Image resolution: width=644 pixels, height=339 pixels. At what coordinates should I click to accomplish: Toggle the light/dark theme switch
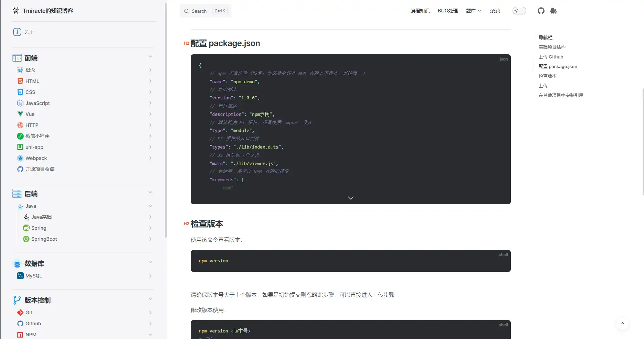(x=519, y=11)
